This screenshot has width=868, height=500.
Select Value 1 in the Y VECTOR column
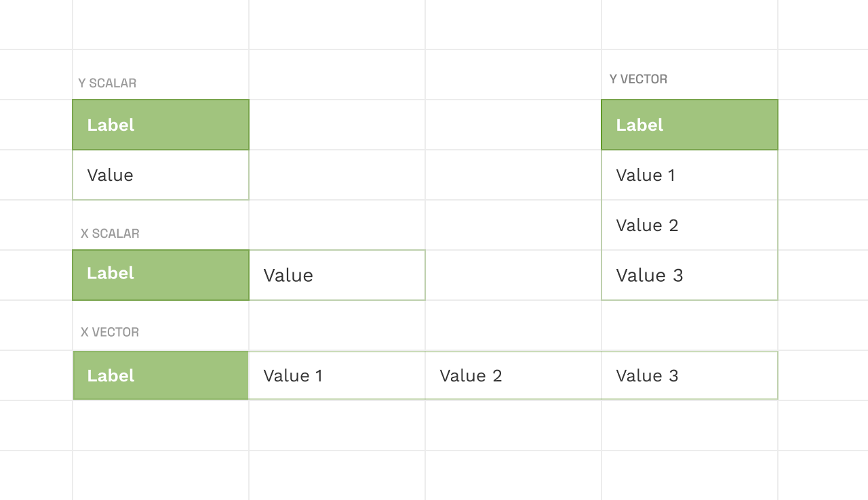point(690,175)
